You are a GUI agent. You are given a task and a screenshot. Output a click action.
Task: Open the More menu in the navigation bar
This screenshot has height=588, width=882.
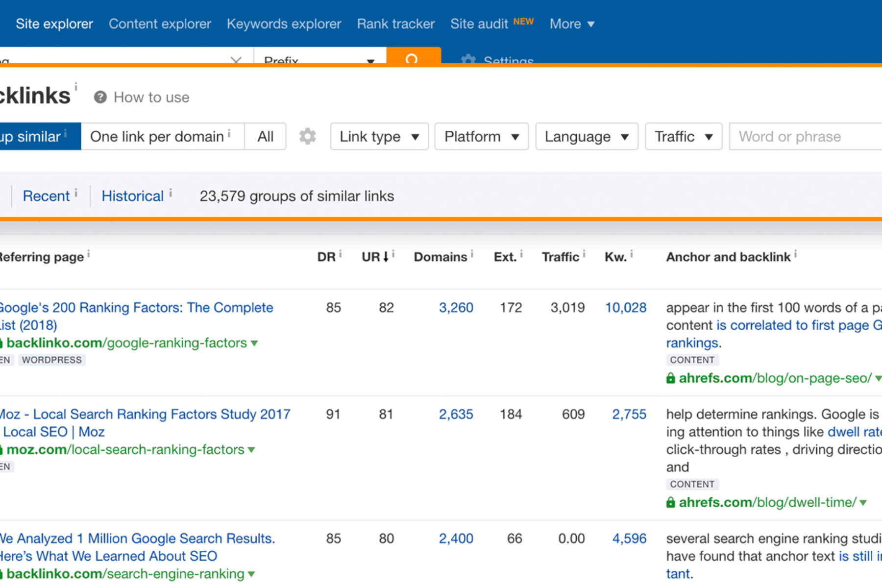click(572, 24)
